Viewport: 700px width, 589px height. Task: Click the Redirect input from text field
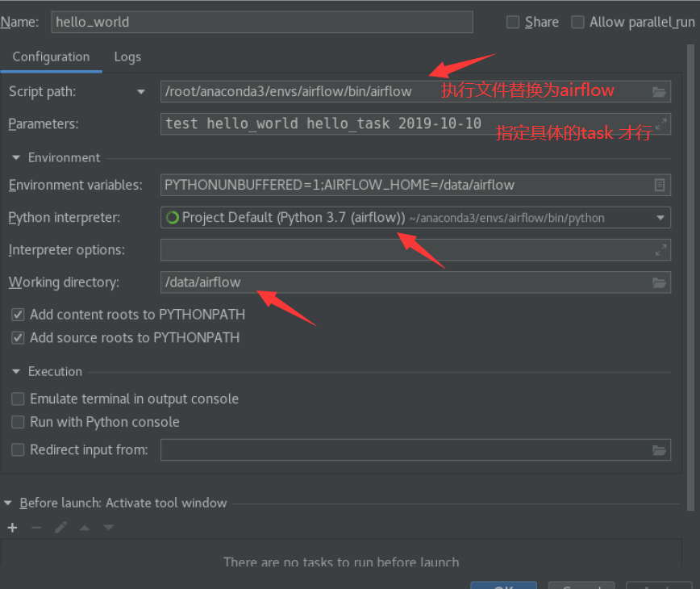tap(415, 449)
